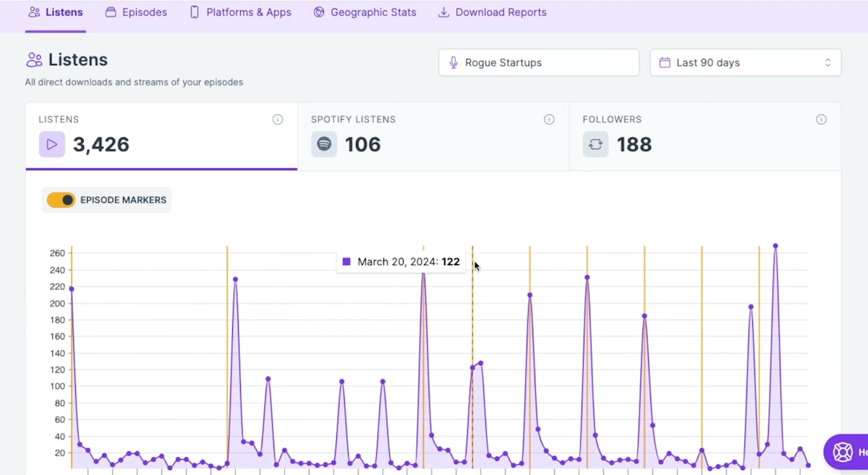Click the Spotify icon on Spotify Listens card
The height and width of the screenshot is (475, 868).
323,144
